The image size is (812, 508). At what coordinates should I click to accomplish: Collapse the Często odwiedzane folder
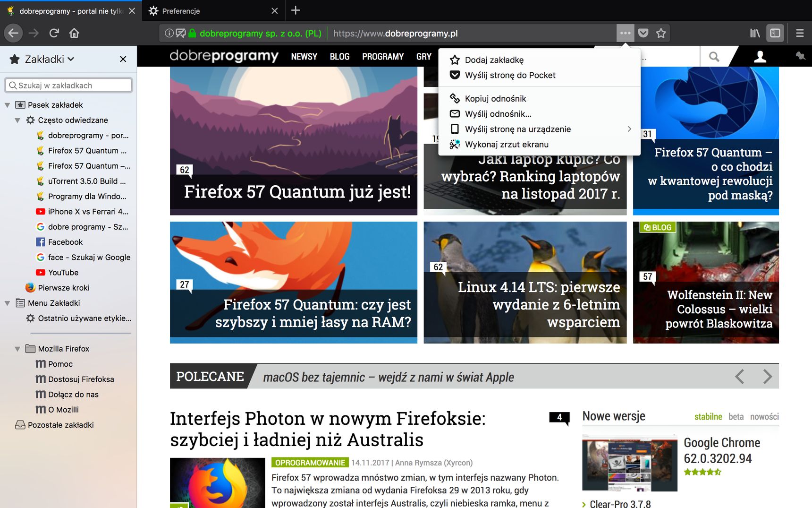click(17, 120)
